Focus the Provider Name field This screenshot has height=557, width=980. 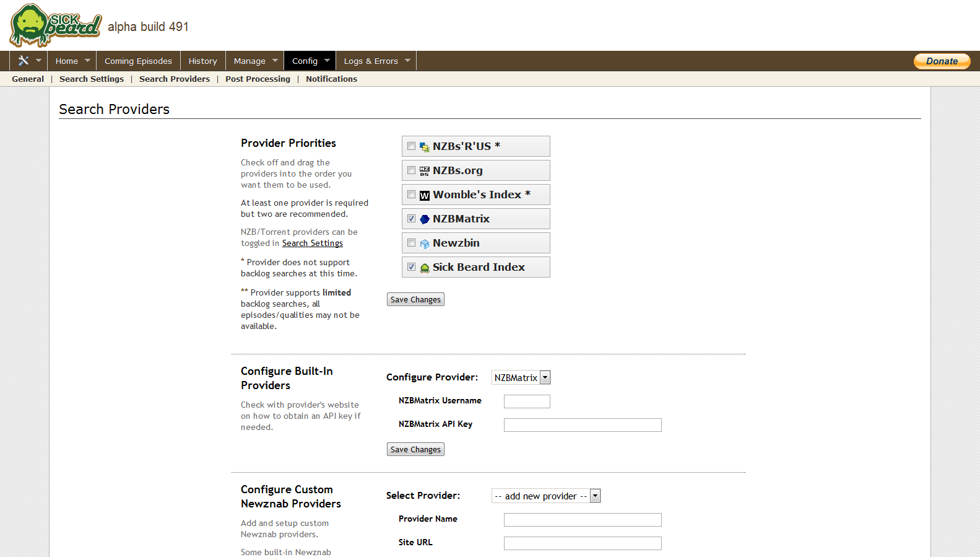583,520
